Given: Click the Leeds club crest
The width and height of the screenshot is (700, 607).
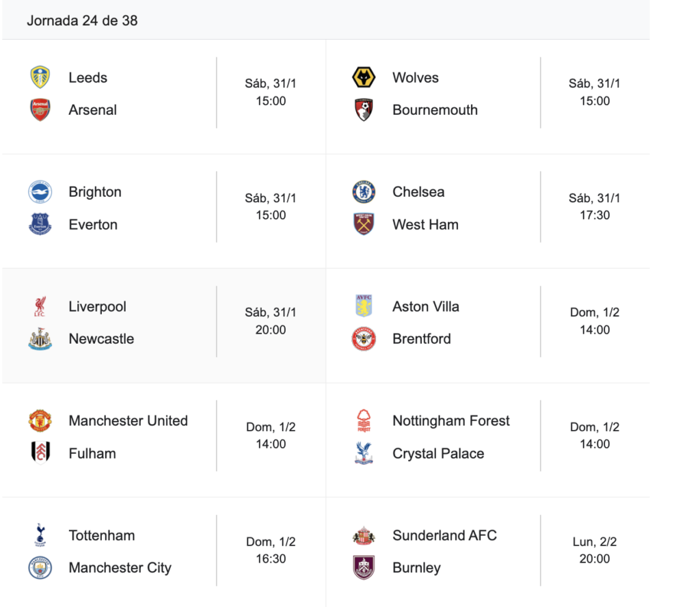Looking at the screenshot, I should tap(40, 77).
